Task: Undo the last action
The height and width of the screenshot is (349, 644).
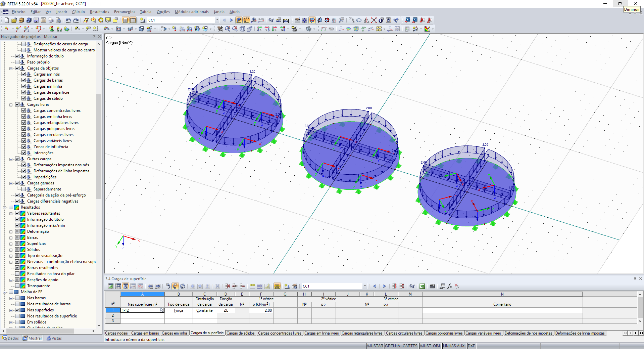Action: pyautogui.click(x=68, y=20)
